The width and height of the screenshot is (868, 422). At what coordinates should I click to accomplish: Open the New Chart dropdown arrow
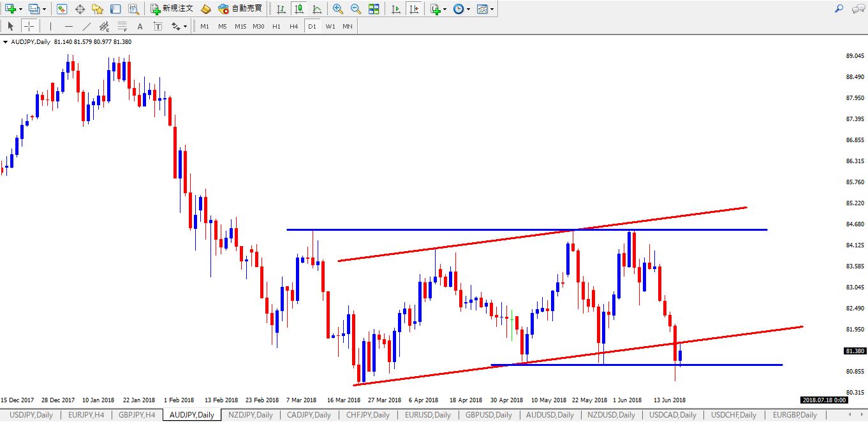tap(21, 9)
